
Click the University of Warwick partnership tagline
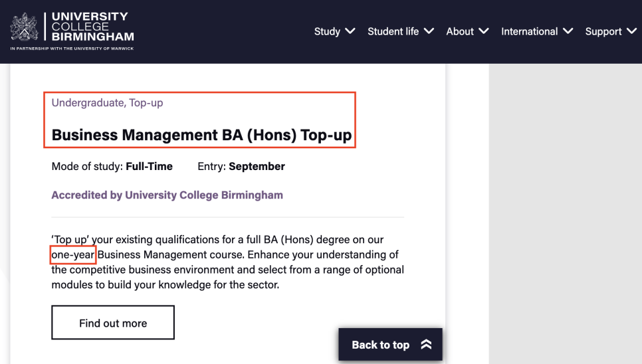pos(72,48)
